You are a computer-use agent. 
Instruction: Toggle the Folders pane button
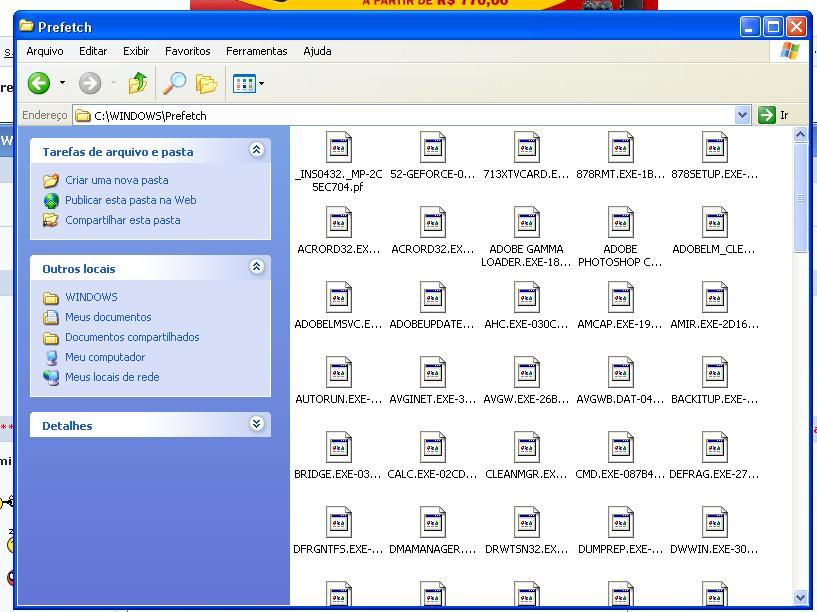[x=206, y=83]
